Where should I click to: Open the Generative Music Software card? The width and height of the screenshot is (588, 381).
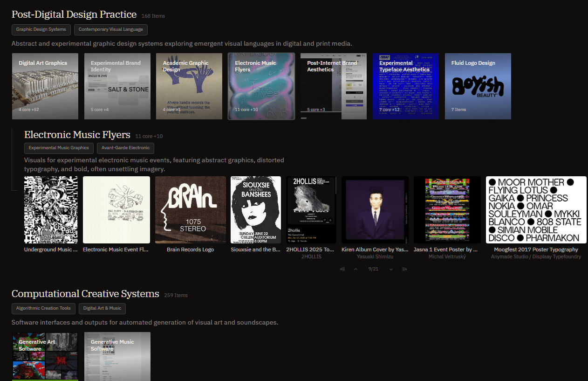pyautogui.click(x=117, y=356)
